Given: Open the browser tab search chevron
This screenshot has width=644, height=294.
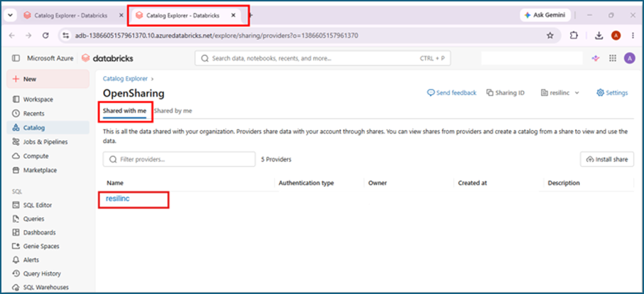Looking at the screenshot, I should point(10,15).
